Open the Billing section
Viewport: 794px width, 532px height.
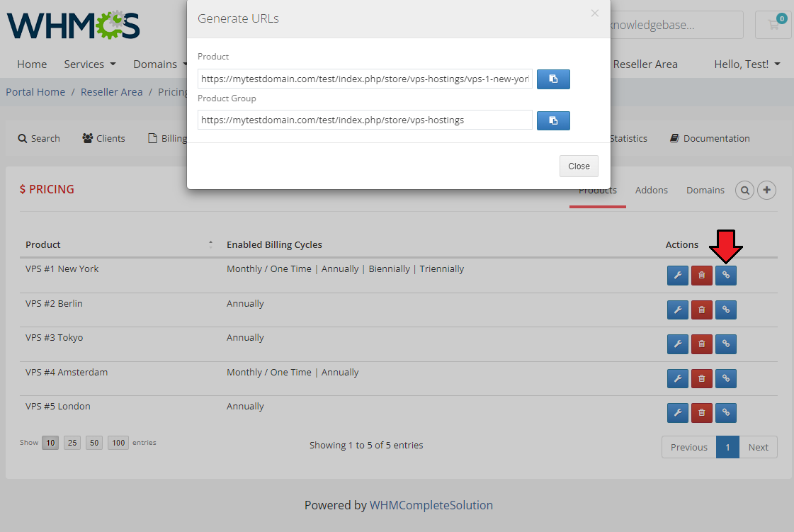coord(168,138)
